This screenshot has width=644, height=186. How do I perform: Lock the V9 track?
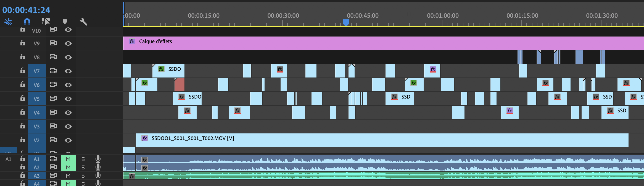tap(23, 43)
